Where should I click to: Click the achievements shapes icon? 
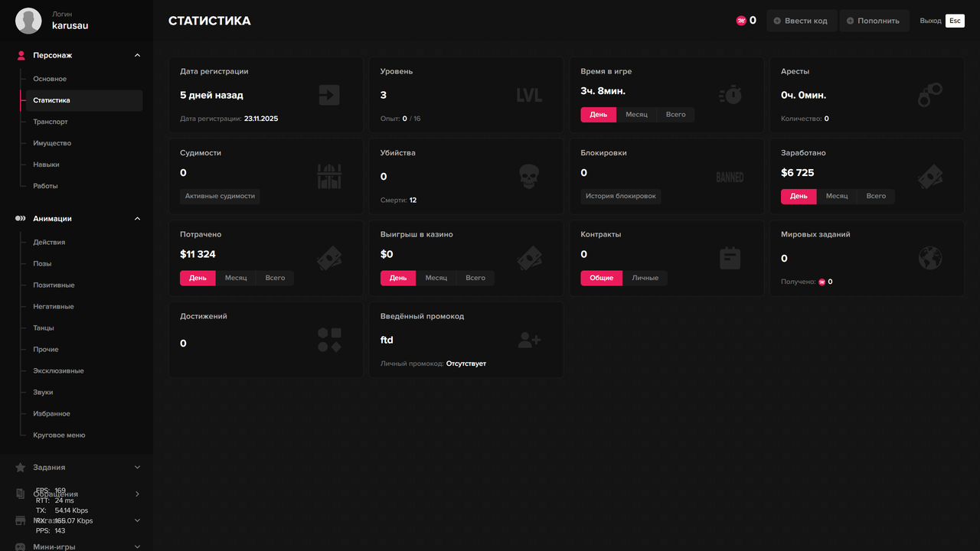click(329, 340)
